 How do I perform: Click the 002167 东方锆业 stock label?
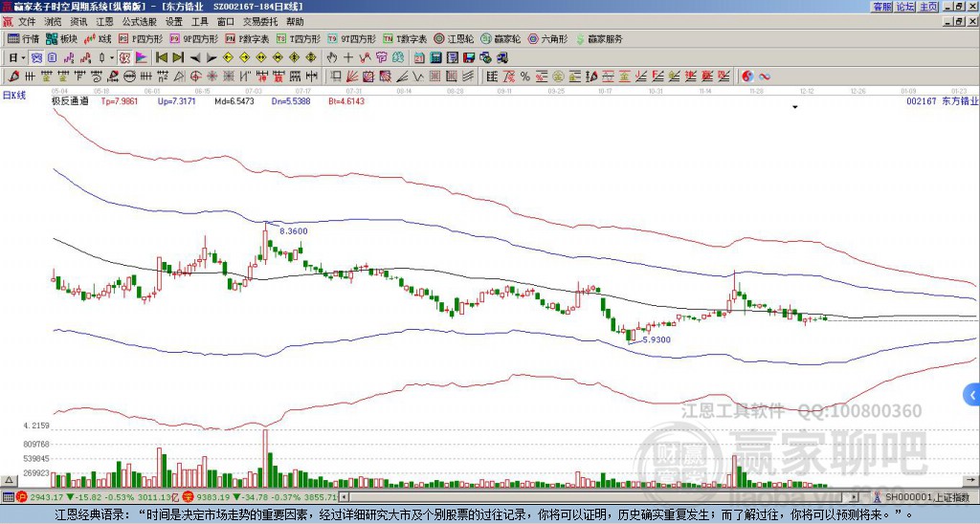tap(942, 100)
